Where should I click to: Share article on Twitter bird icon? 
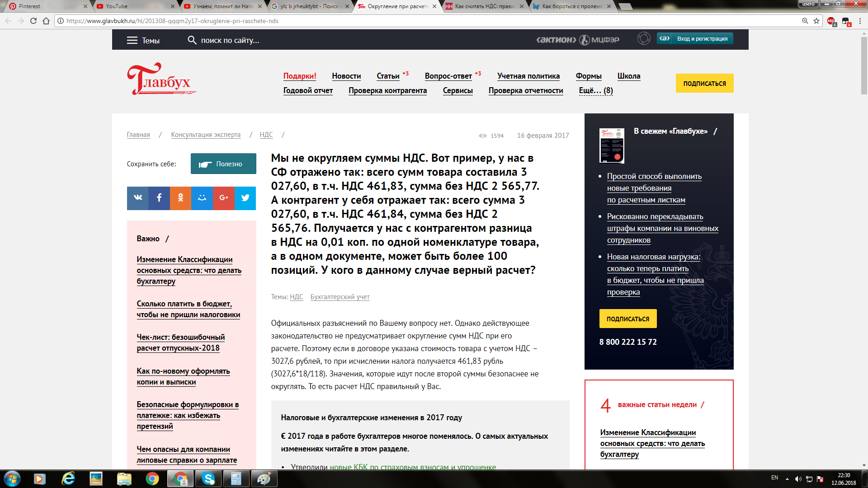point(245,198)
